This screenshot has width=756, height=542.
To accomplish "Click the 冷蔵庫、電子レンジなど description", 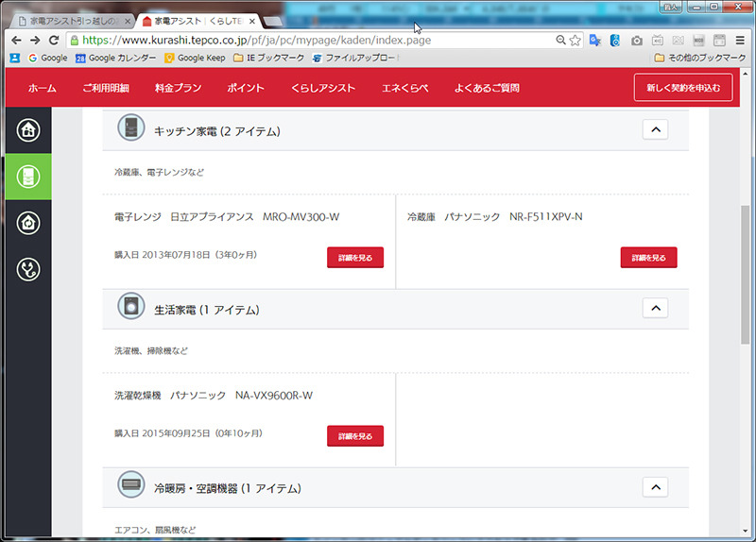I will pos(159,172).
